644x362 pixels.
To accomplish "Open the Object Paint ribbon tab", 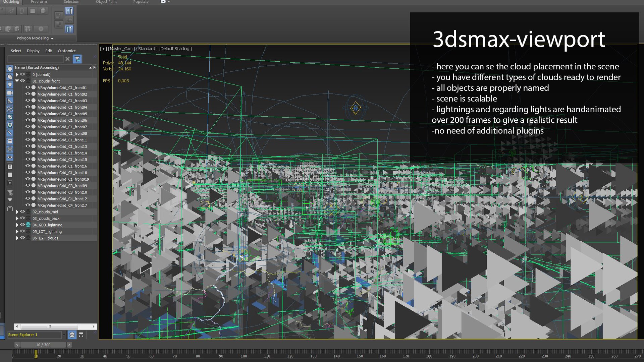I will click(x=106, y=2).
